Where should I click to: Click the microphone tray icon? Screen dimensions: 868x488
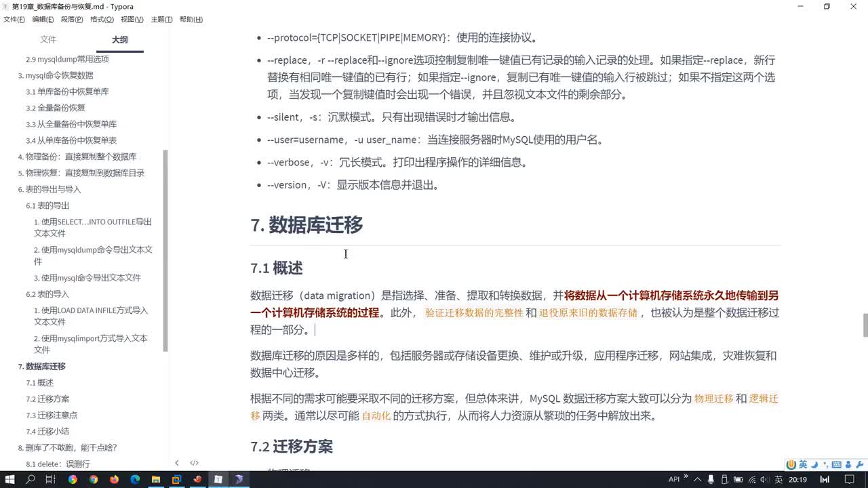[711, 479]
